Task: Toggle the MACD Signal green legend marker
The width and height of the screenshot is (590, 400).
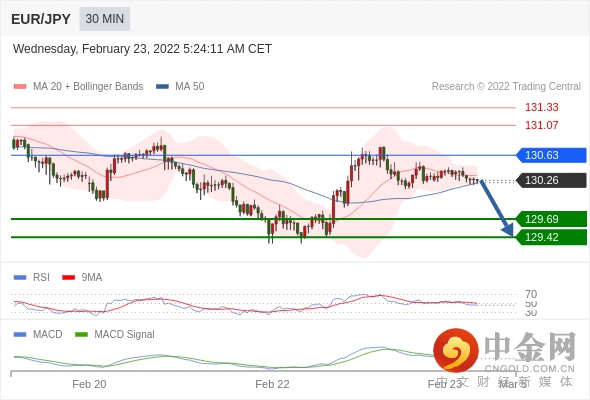Action: click(81, 334)
